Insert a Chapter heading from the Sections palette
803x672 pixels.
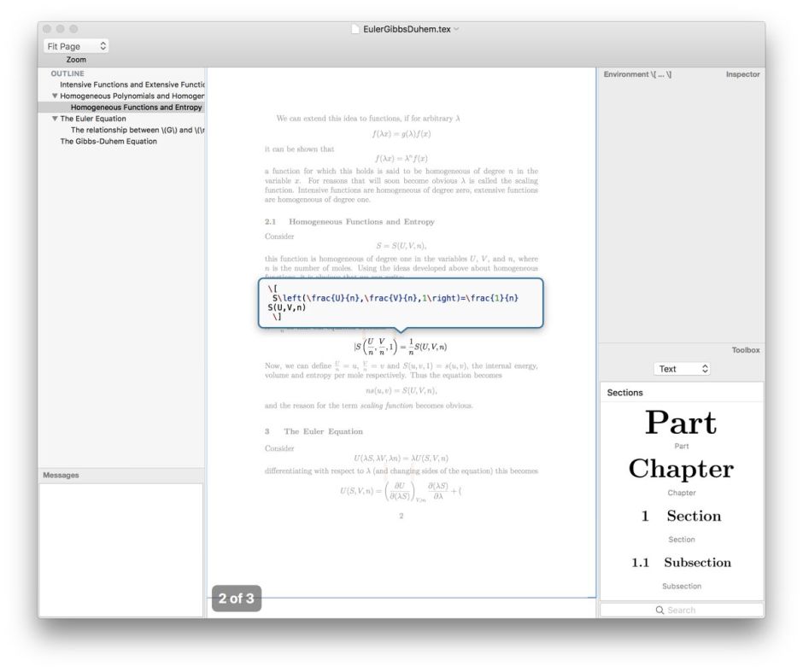pos(681,469)
